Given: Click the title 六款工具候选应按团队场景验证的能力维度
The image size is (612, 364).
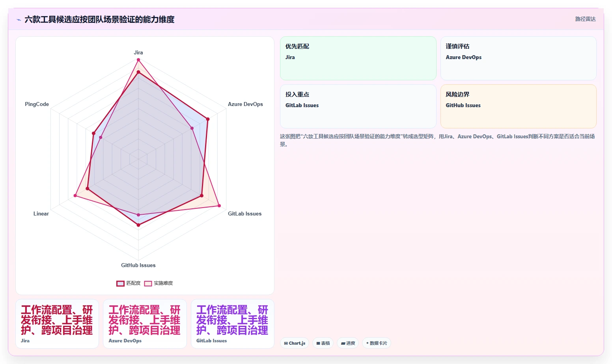Looking at the screenshot, I should pos(99,19).
